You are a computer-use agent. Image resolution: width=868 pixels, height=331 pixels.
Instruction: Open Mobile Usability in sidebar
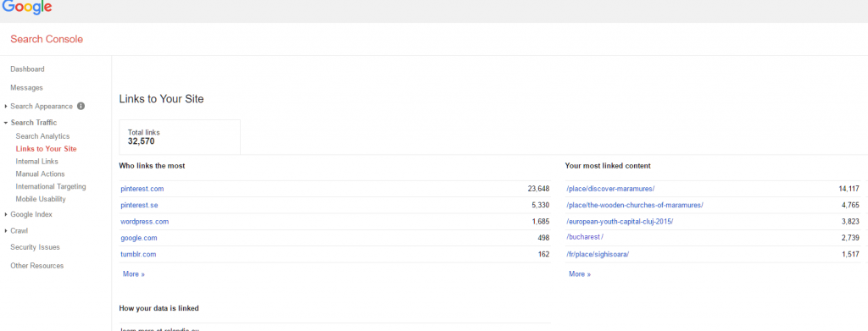pyautogui.click(x=41, y=199)
